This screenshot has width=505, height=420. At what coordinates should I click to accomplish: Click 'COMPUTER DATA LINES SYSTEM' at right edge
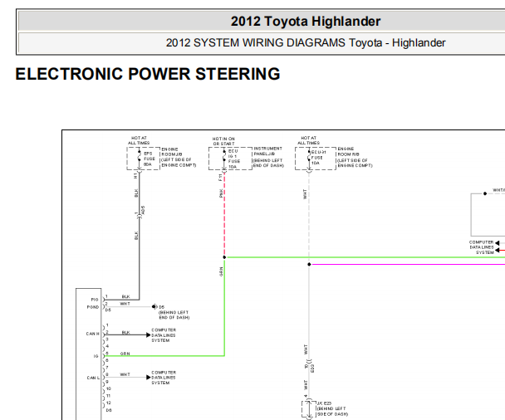pyautogui.click(x=482, y=247)
